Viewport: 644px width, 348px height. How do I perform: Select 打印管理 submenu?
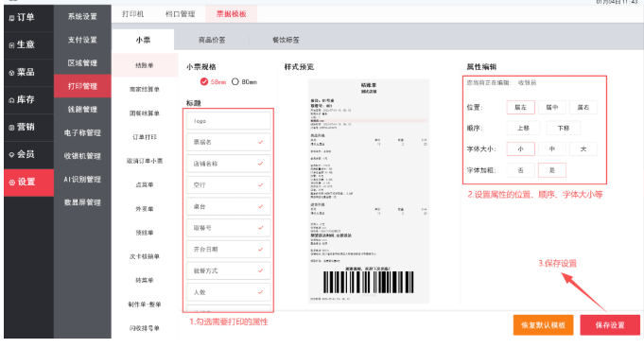(x=82, y=86)
